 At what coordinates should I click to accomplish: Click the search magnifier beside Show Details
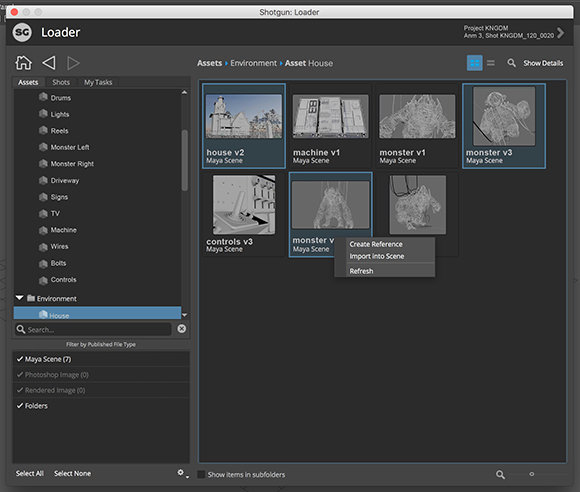pyautogui.click(x=511, y=63)
